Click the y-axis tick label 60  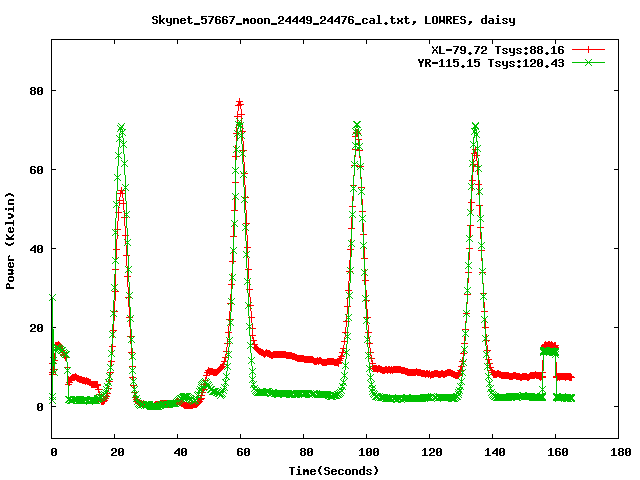[x=37, y=170]
